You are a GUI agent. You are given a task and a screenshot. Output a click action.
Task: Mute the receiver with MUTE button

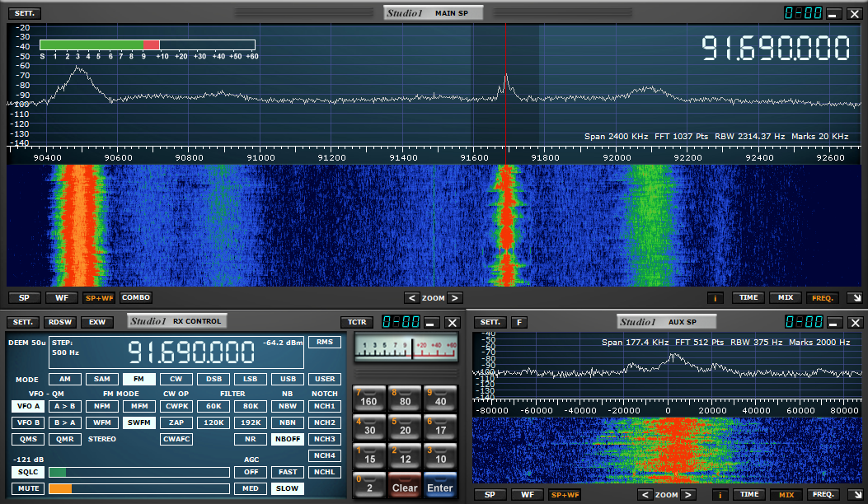tap(27, 488)
